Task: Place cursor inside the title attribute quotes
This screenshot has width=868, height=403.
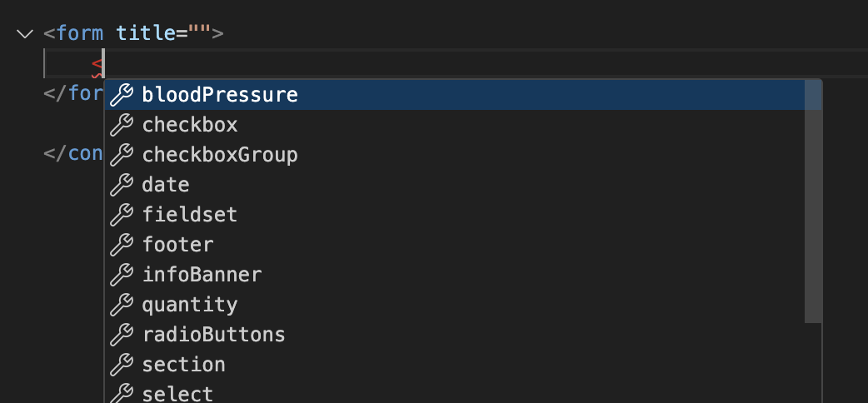Action: (x=199, y=34)
